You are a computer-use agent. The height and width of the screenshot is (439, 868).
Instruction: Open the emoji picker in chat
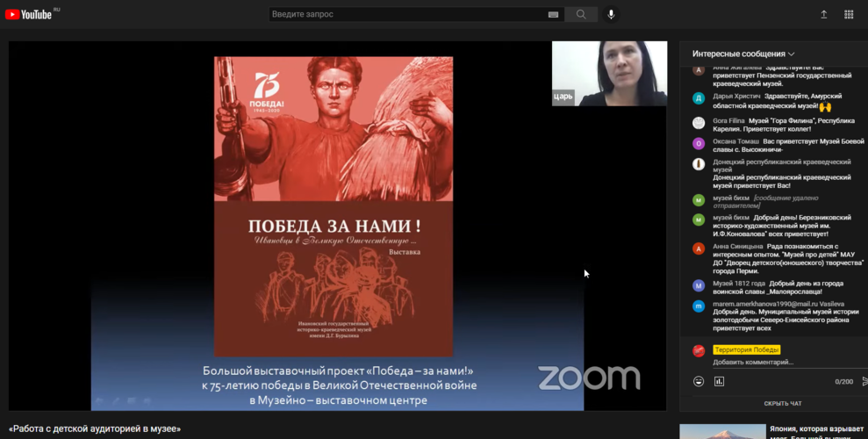click(699, 381)
